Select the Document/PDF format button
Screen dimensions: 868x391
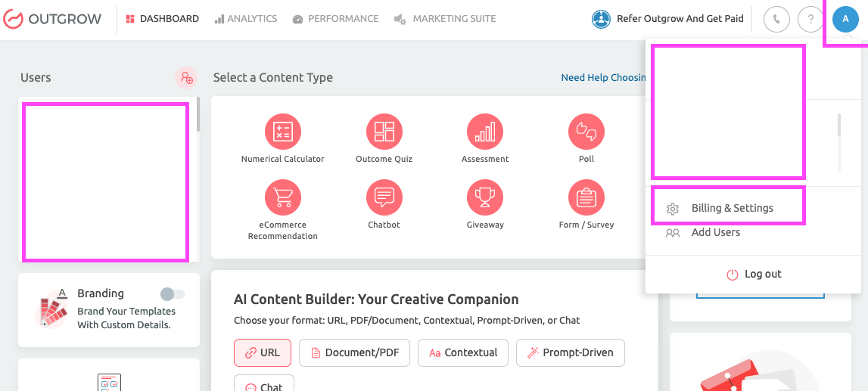tap(354, 352)
